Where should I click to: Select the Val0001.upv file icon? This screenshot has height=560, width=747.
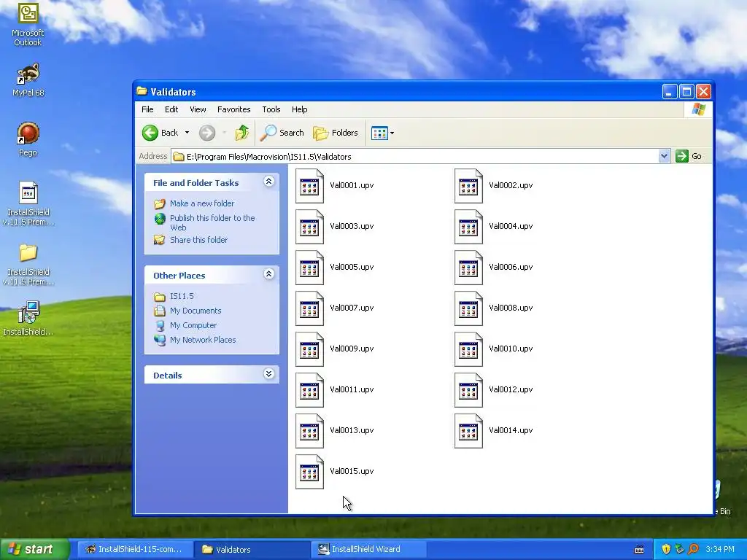(x=309, y=186)
